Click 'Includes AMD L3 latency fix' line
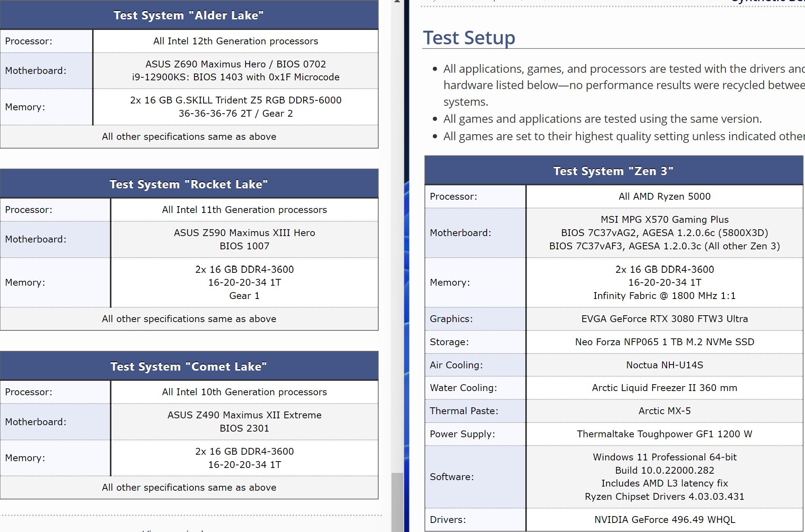This screenshot has width=805, height=532. [x=665, y=483]
